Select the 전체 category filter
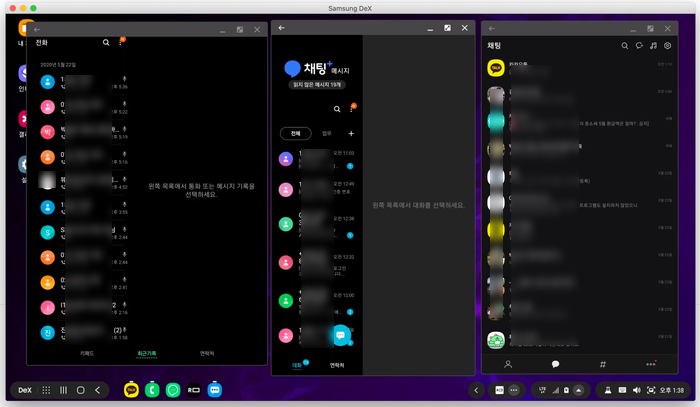 [x=296, y=133]
